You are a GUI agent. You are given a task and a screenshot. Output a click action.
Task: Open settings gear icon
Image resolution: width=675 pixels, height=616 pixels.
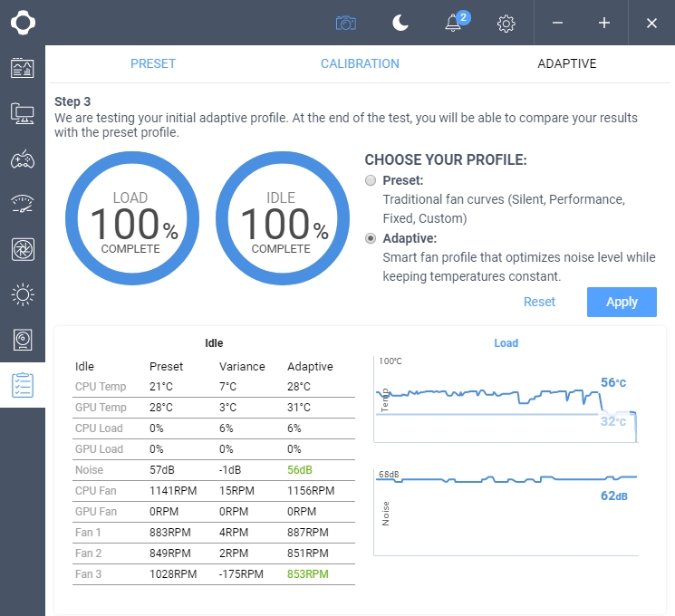point(506,24)
